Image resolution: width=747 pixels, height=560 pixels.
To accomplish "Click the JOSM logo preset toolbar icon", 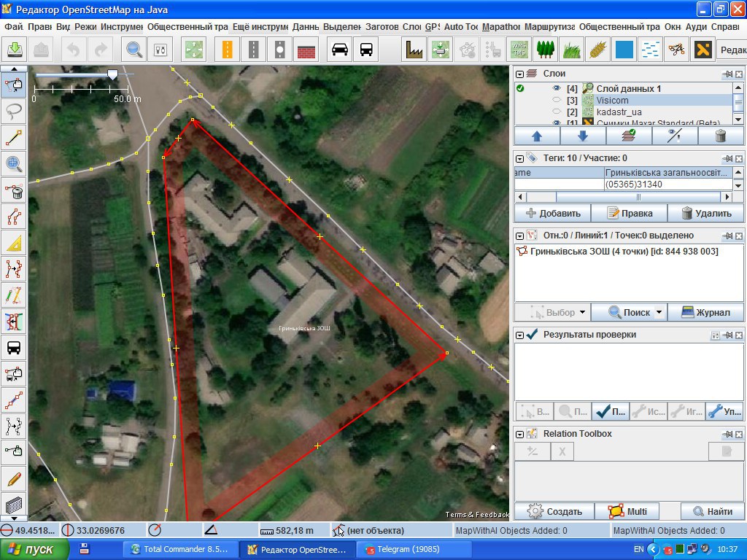I will click(703, 50).
